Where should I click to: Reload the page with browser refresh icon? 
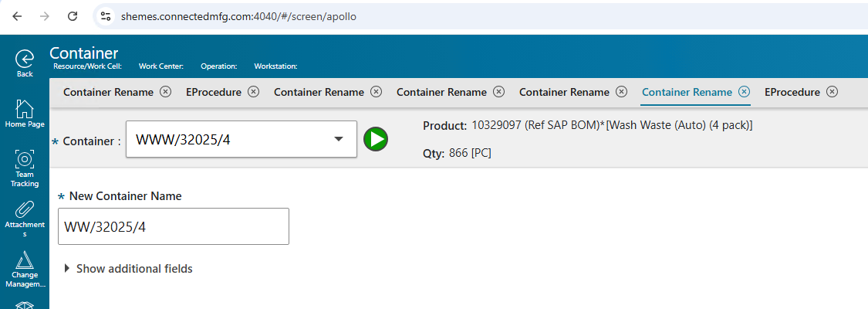point(73,15)
